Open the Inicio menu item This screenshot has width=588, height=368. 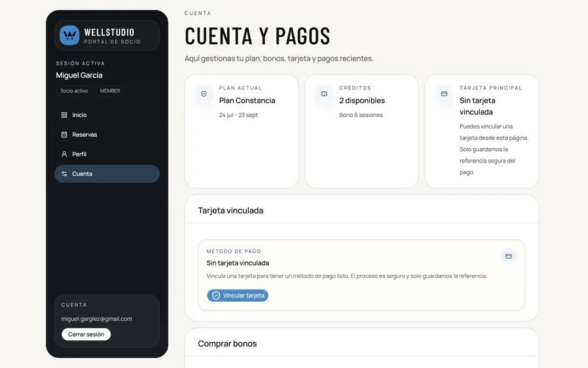(107, 115)
